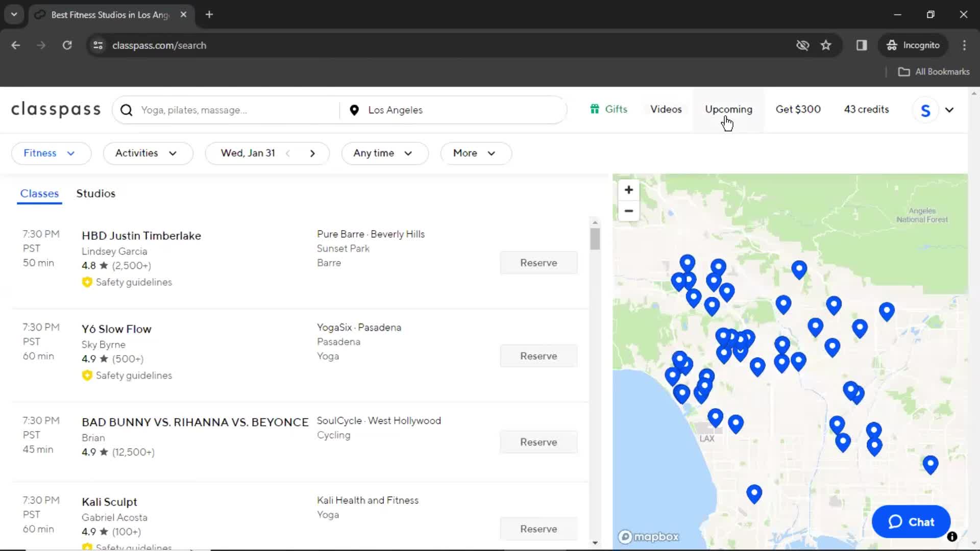The image size is (980, 551).
Task: Reserve HBD Justin Timberlake class
Action: (538, 263)
